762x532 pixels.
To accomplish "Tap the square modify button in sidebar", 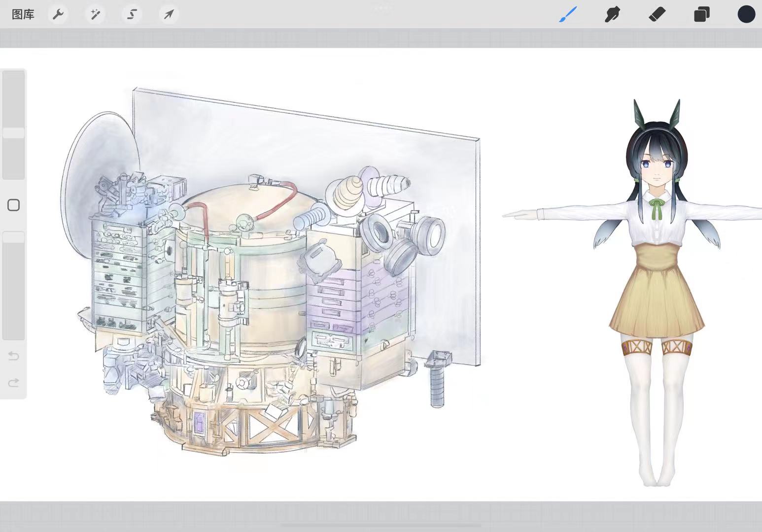I will (13, 205).
